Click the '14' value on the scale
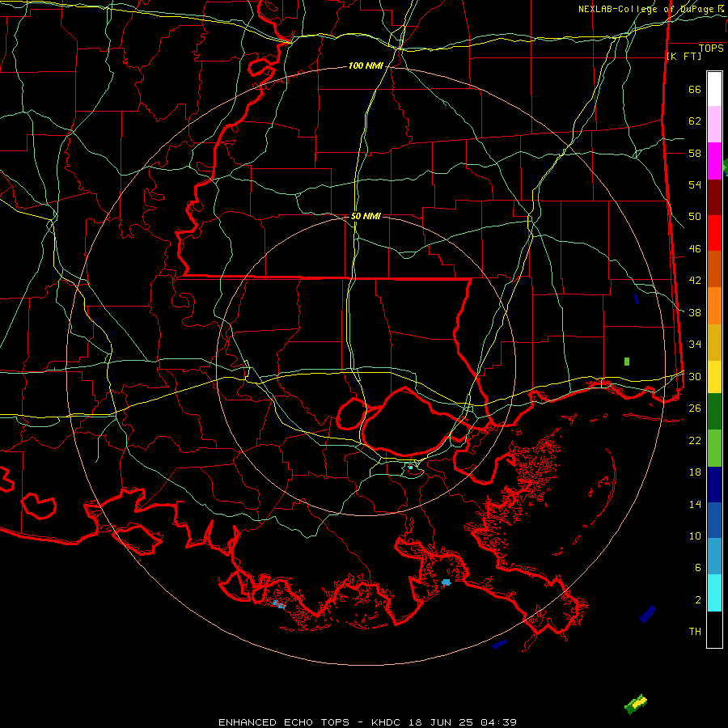 [695, 504]
